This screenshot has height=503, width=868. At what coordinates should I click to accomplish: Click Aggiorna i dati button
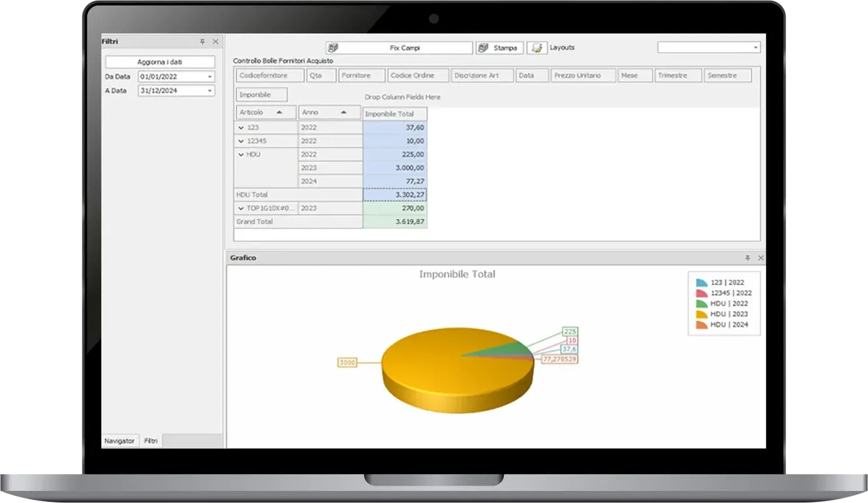[x=160, y=62]
